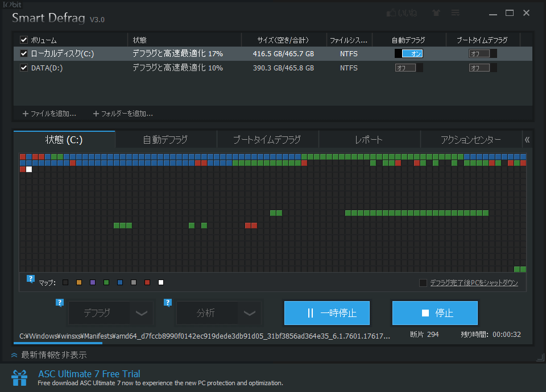Screen dimensions: 546x392
Task: Click the map help question mark icon
Action: point(31,279)
